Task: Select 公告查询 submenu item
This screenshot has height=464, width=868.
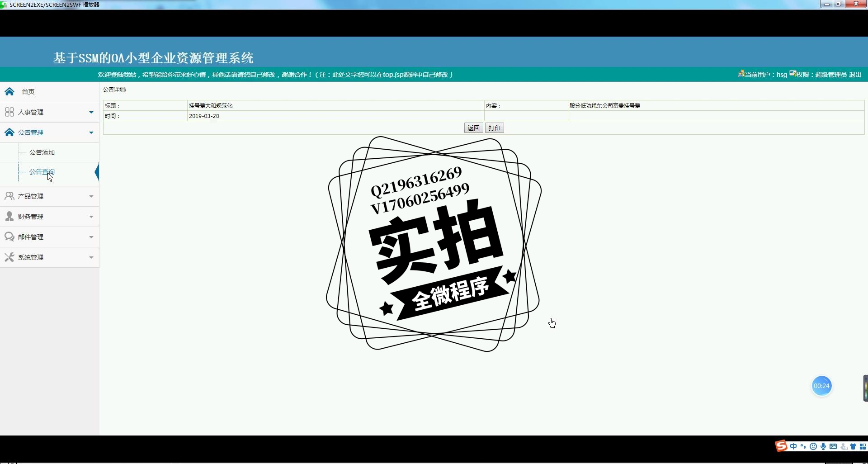Action: (42, 172)
